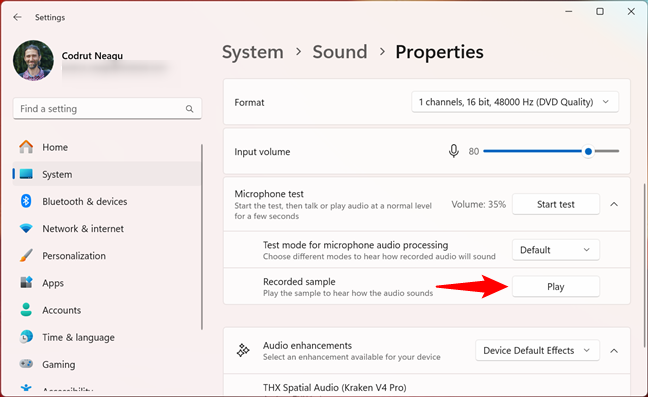Screen dimensions: 648x397
Task: Open Personalization settings
Action: 107,256
